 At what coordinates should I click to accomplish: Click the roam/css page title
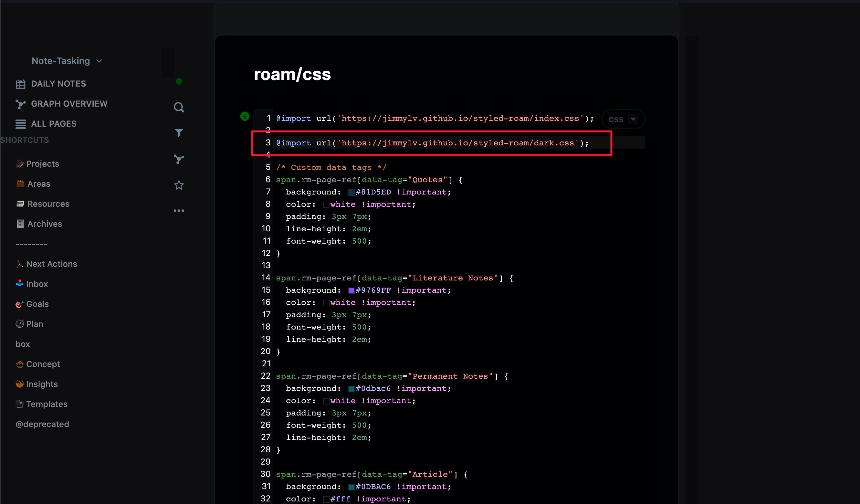coord(292,74)
